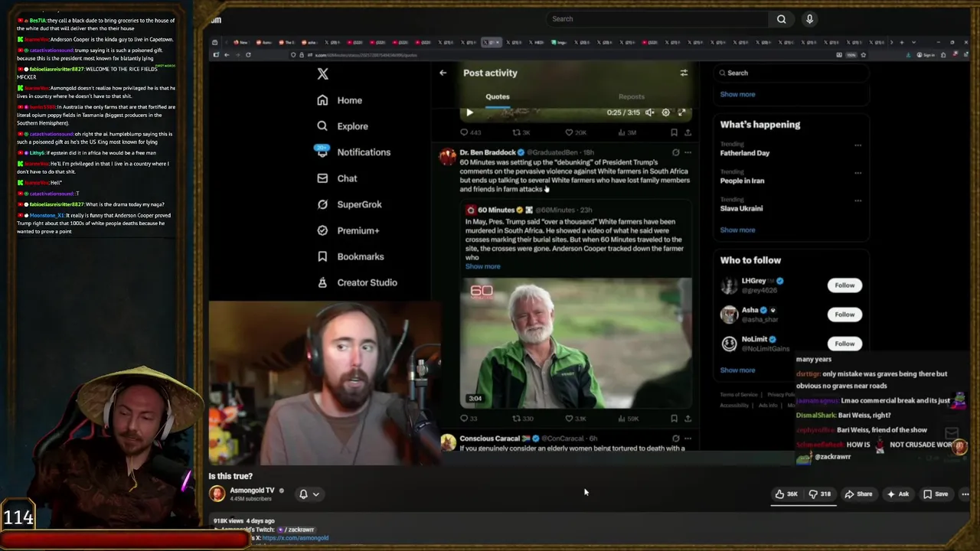Open Premium+ in the X sidebar
Image resolution: width=980 pixels, height=551 pixels.
pos(348,230)
